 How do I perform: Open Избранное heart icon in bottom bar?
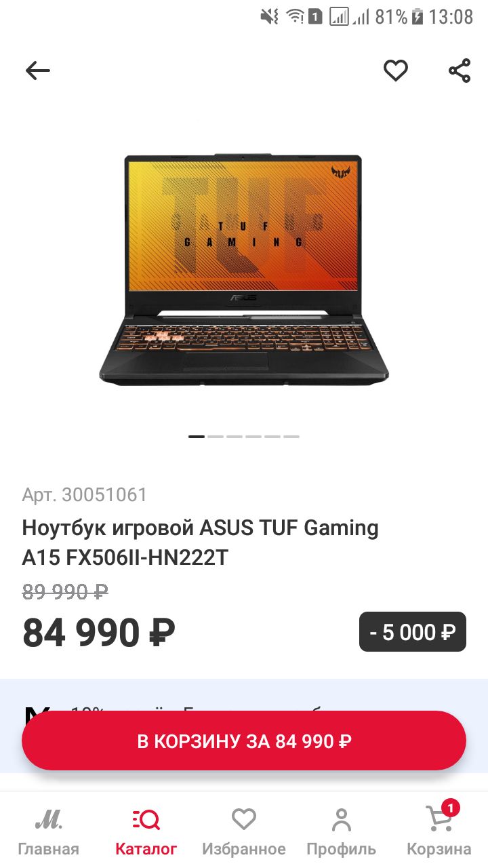244,820
